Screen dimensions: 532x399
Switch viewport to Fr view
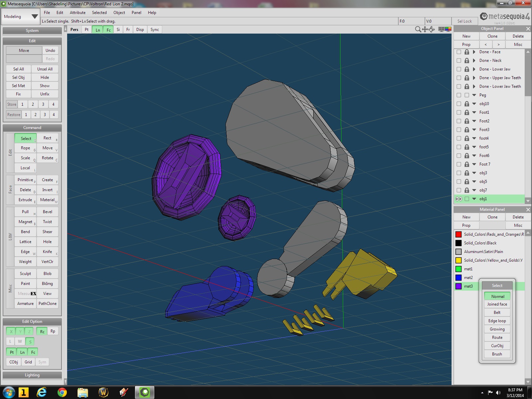coord(128,30)
